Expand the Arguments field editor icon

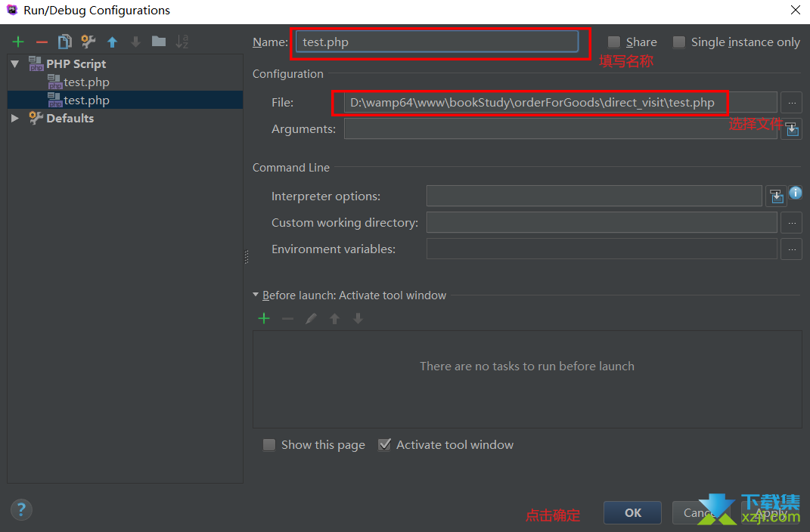[792, 129]
